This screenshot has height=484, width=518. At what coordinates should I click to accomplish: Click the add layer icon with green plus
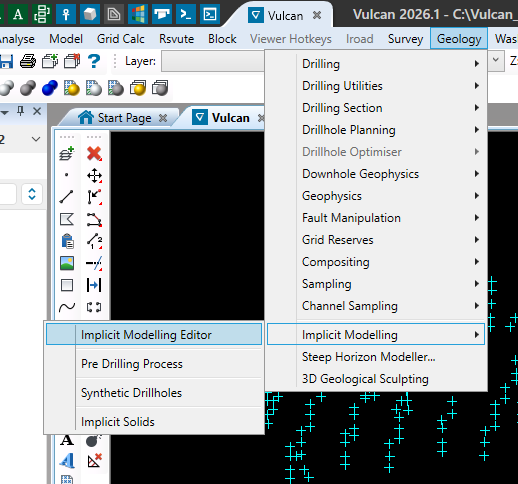tap(67, 153)
